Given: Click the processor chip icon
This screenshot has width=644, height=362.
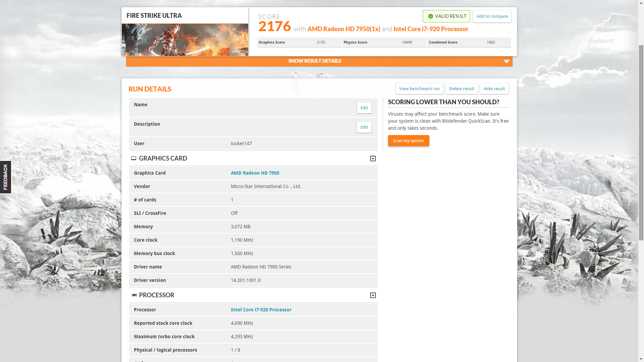Looking at the screenshot, I should [134, 295].
